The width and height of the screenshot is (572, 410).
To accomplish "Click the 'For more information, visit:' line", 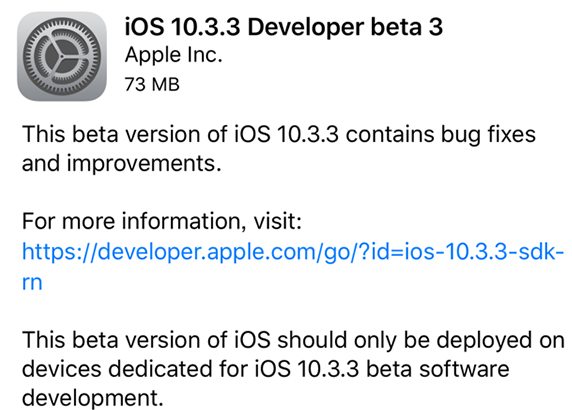I will [x=162, y=221].
